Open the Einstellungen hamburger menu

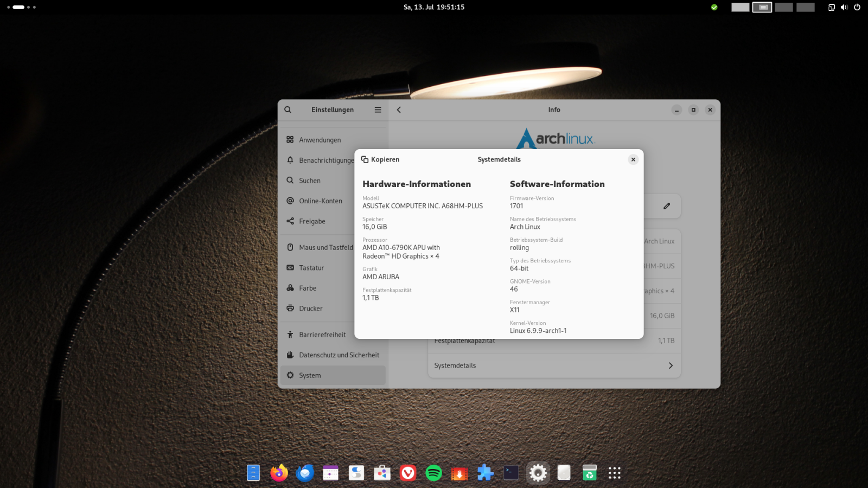(378, 110)
